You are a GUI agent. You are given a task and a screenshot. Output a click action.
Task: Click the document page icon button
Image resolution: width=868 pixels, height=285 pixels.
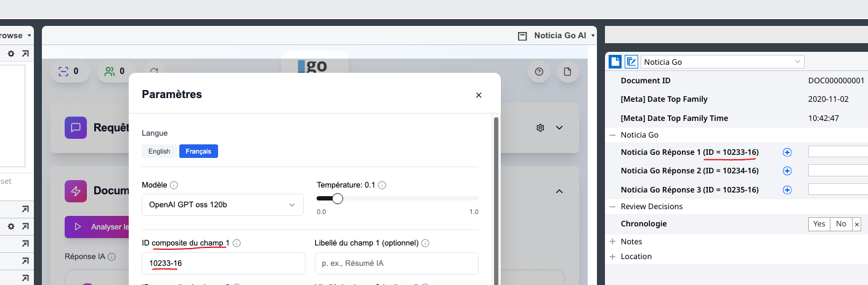click(568, 72)
